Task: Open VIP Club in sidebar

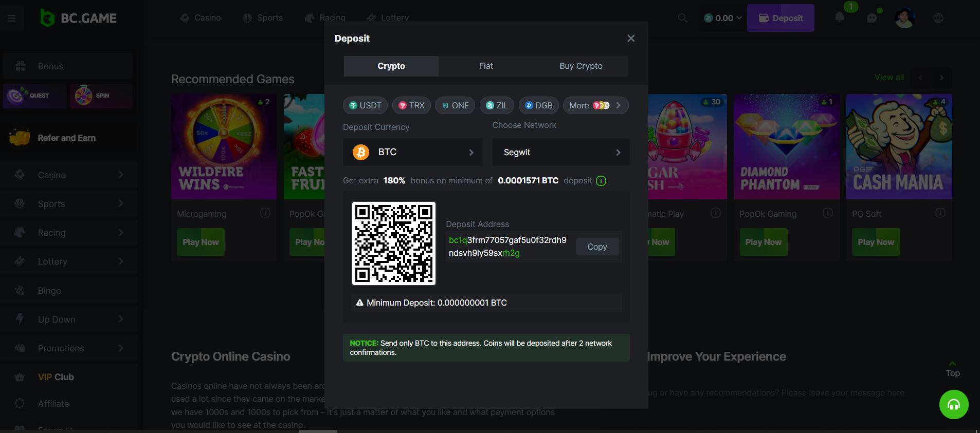Action: click(68, 377)
